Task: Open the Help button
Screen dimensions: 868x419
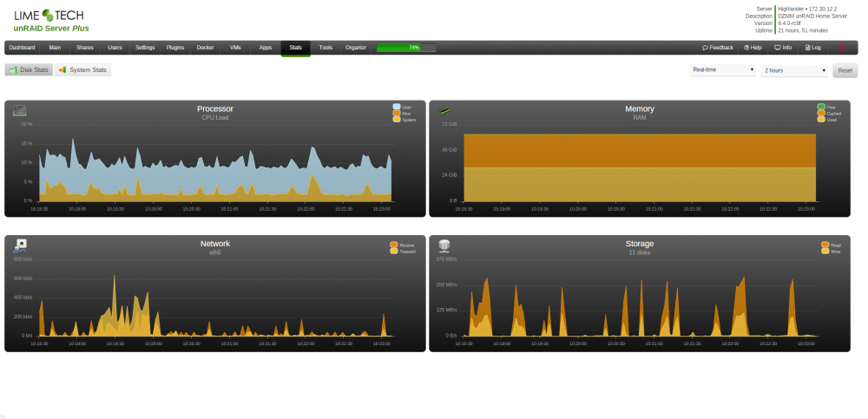Action: [753, 48]
